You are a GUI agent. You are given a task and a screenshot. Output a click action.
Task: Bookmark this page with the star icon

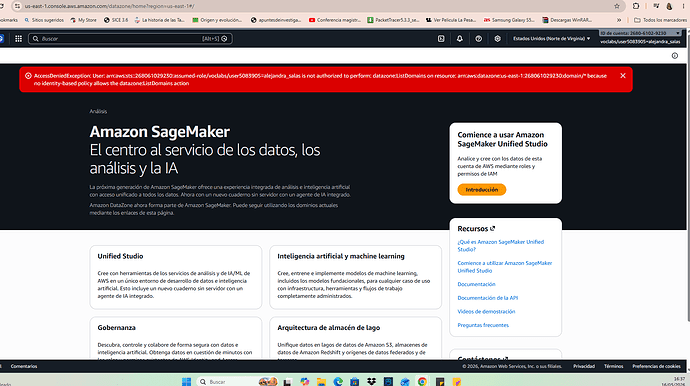[x=617, y=6]
